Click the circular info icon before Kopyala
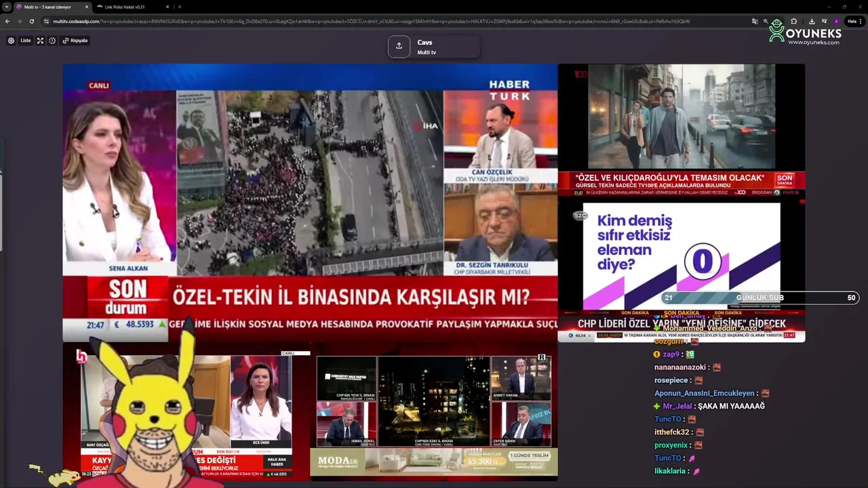The image size is (868, 488). point(52,41)
